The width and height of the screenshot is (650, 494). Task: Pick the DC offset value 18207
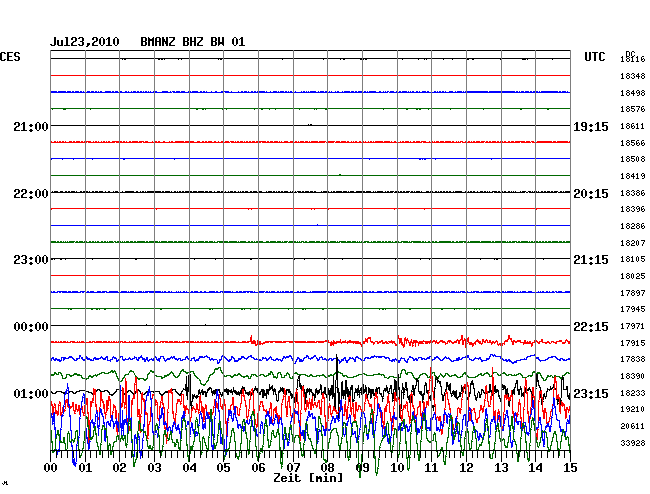633,243
